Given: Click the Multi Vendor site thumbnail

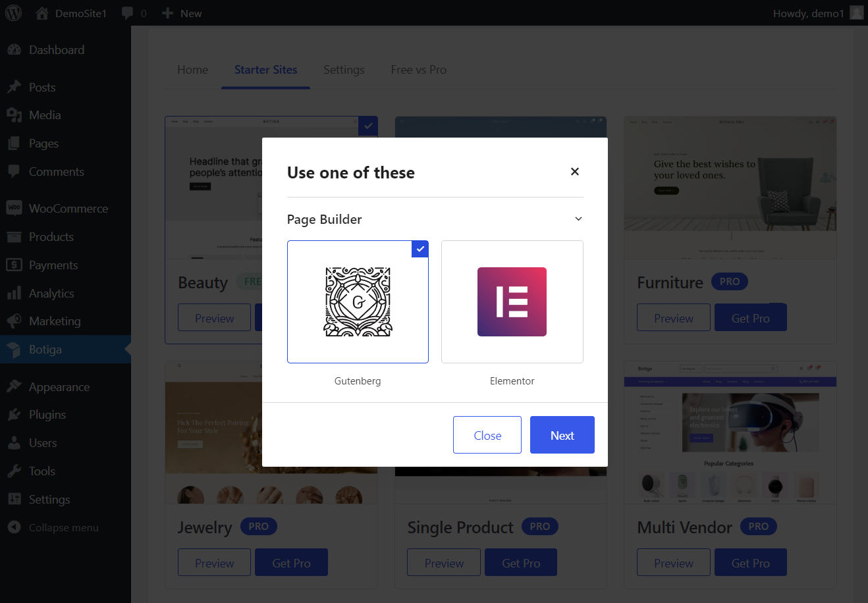Looking at the screenshot, I should 730,433.
